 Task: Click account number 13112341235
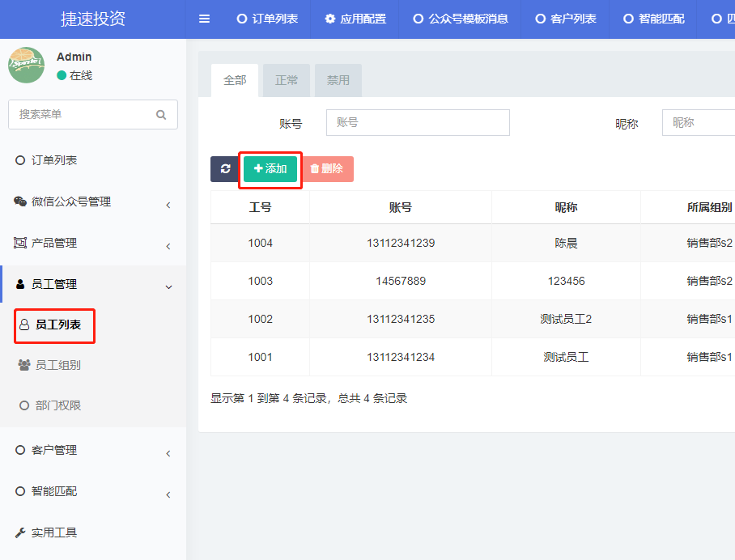[x=401, y=319]
